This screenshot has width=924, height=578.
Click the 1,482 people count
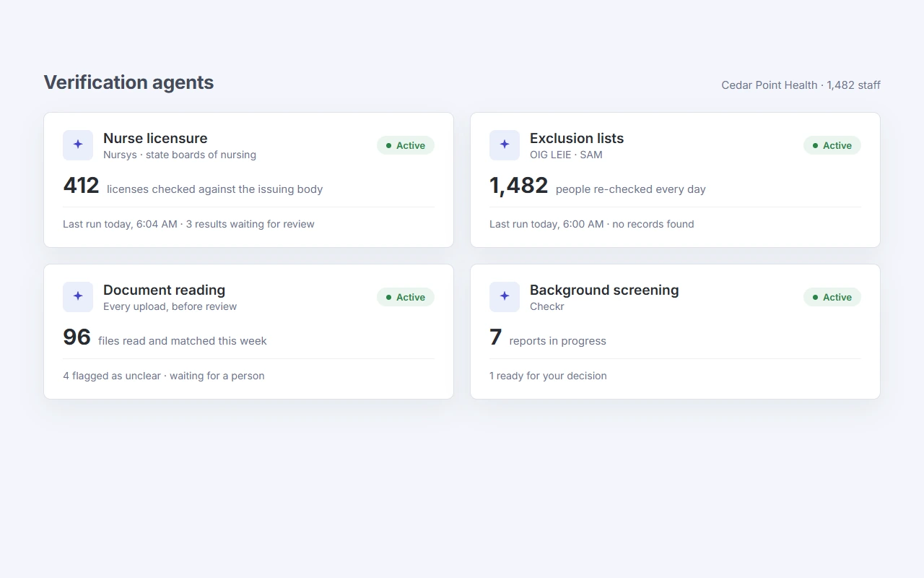[519, 186]
